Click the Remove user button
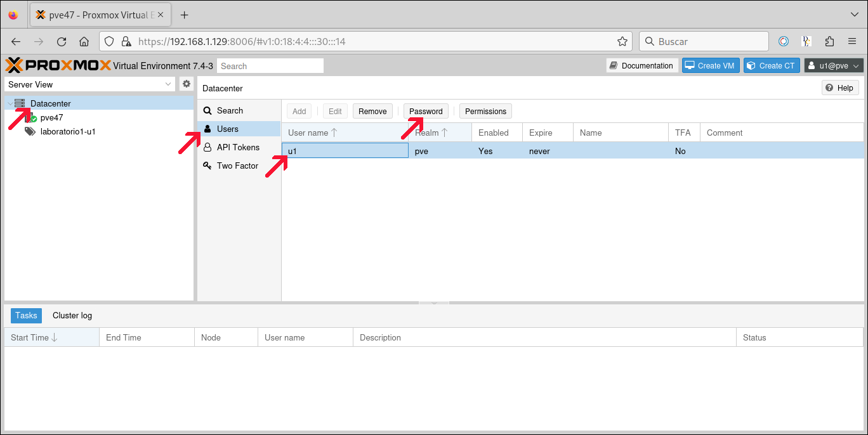This screenshot has width=868, height=435. 372,111
